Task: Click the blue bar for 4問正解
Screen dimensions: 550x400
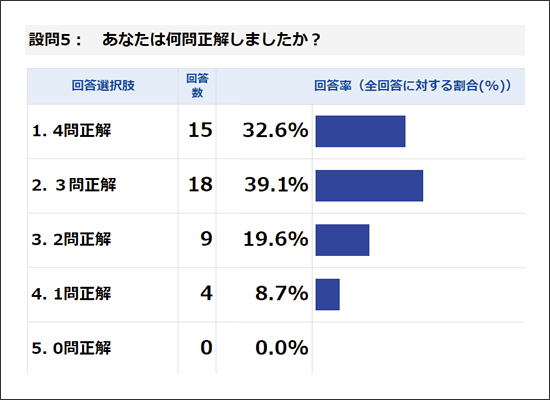Action: tap(361, 131)
